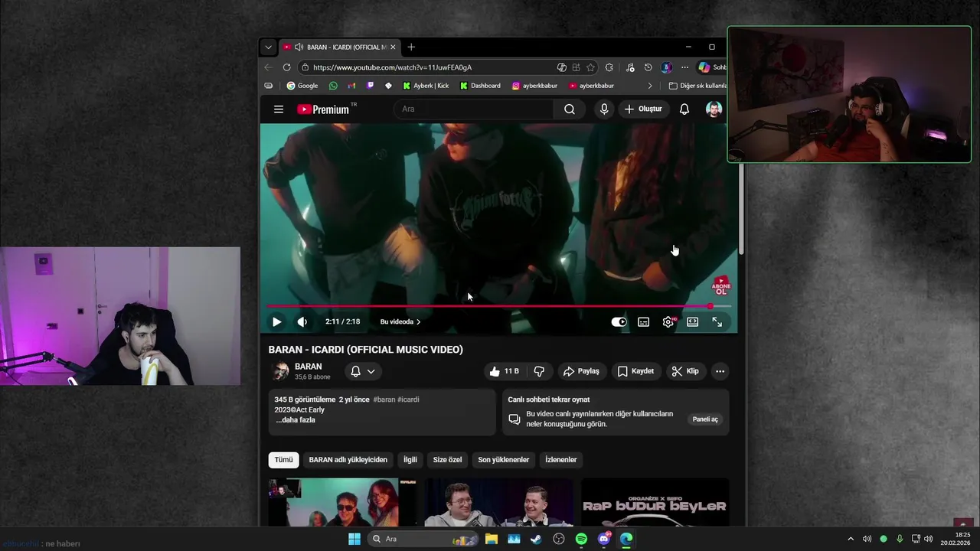Open 'Diğer sık kullanılanlar' bookmarks folder

point(697,86)
